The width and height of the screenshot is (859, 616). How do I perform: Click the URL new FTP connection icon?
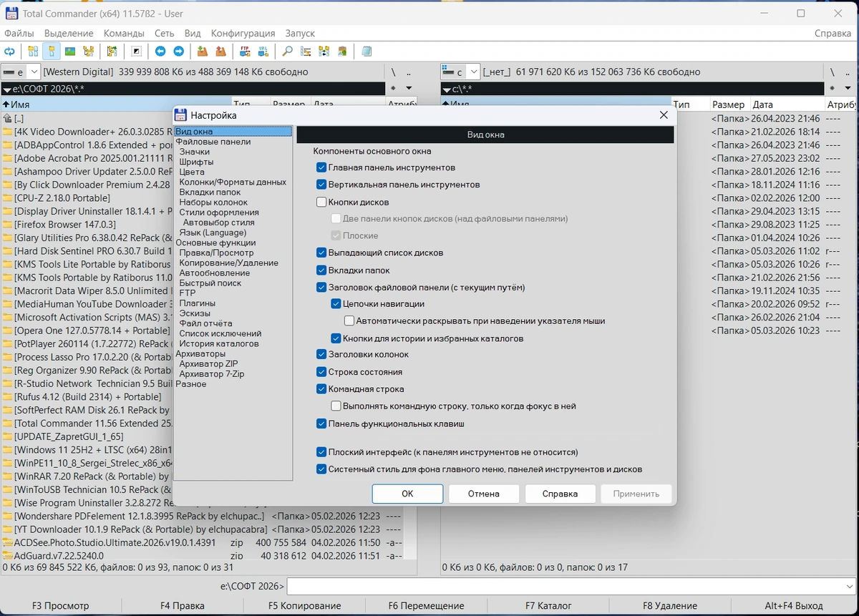point(263,52)
